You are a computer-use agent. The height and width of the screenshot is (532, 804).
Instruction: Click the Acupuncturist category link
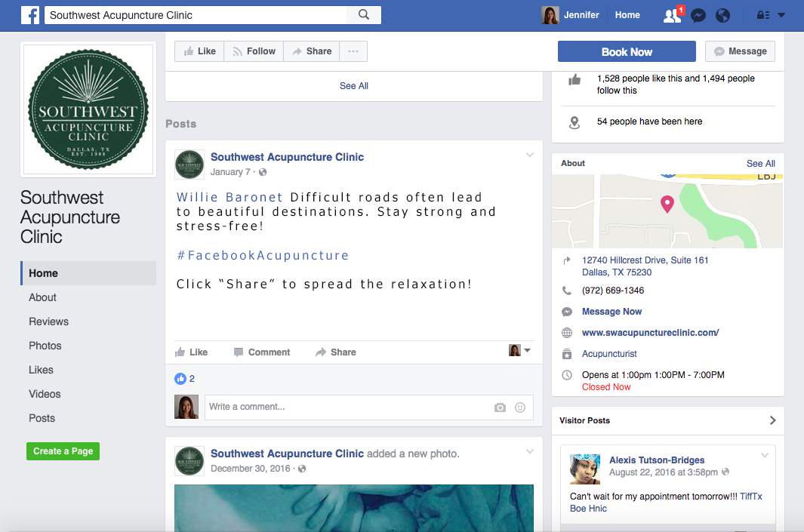click(609, 354)
